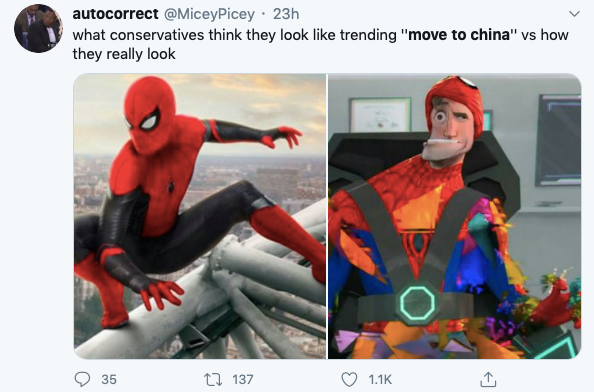Click "vs how" at the first line's end
Viewport: 594px width, 392px height.
click(545, 35)
